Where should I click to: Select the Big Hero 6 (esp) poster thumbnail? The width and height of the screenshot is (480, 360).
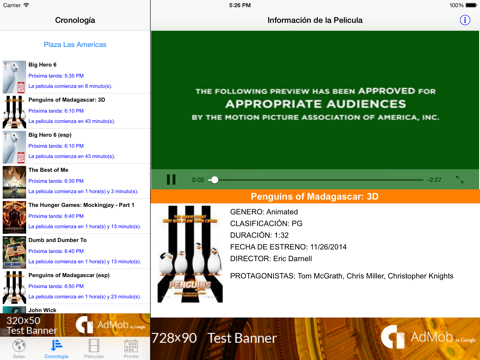[14, 147]
